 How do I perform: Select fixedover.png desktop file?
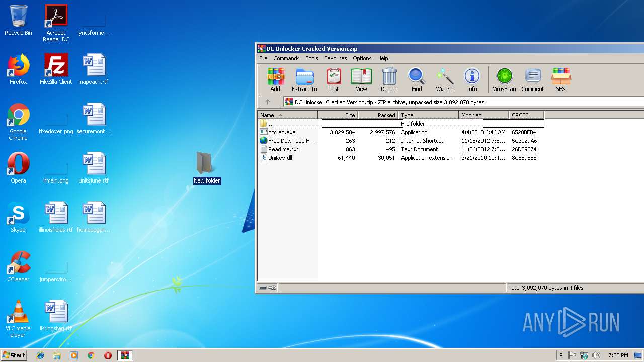(56, 122)
